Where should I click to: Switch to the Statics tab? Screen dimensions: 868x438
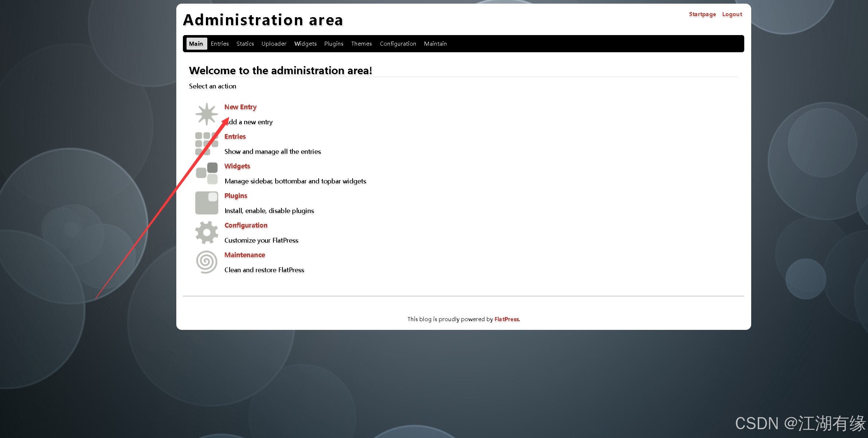[x=245, y=44]
